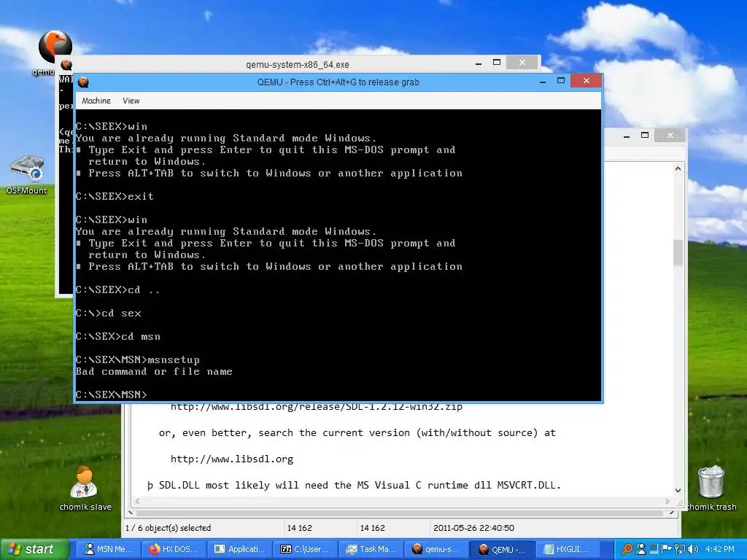Open the qemu desktop shortcut icon
Image resolution: width=747 pixels, height=560 pixels.
55,47
